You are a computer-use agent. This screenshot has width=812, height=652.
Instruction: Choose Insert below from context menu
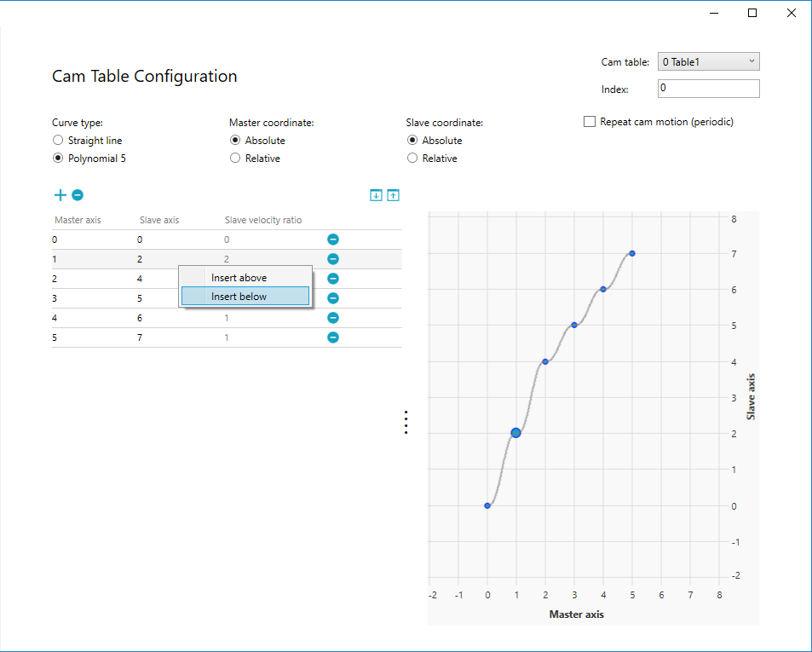click(239, 297)
